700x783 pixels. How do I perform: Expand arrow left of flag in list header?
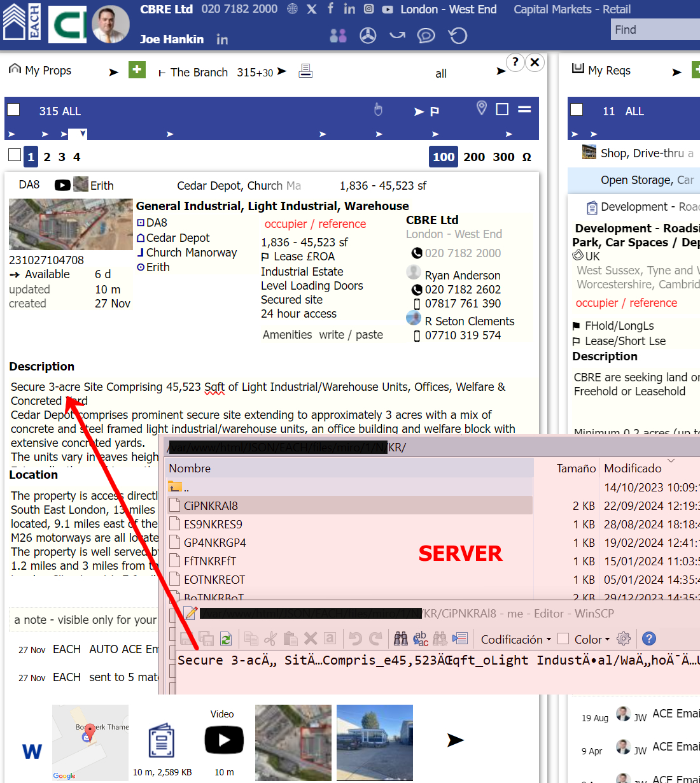419,112
